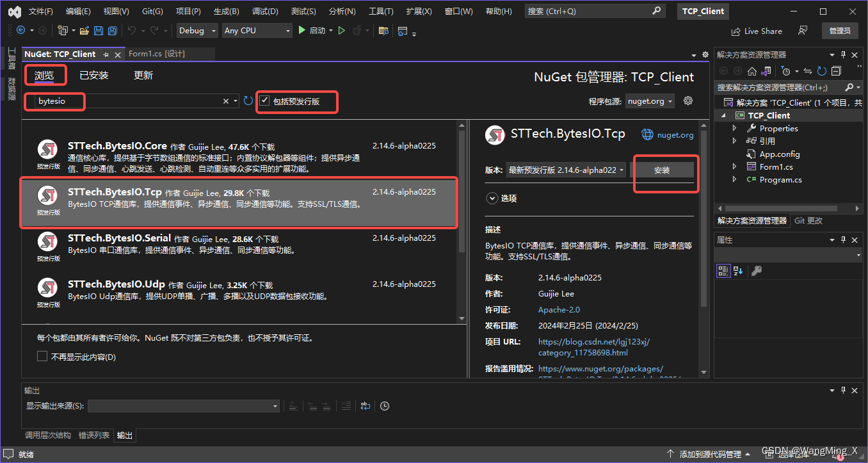Open the Error List tab
Image resolution: width=868 pixels, height=463 pixels.
point(94,435)
